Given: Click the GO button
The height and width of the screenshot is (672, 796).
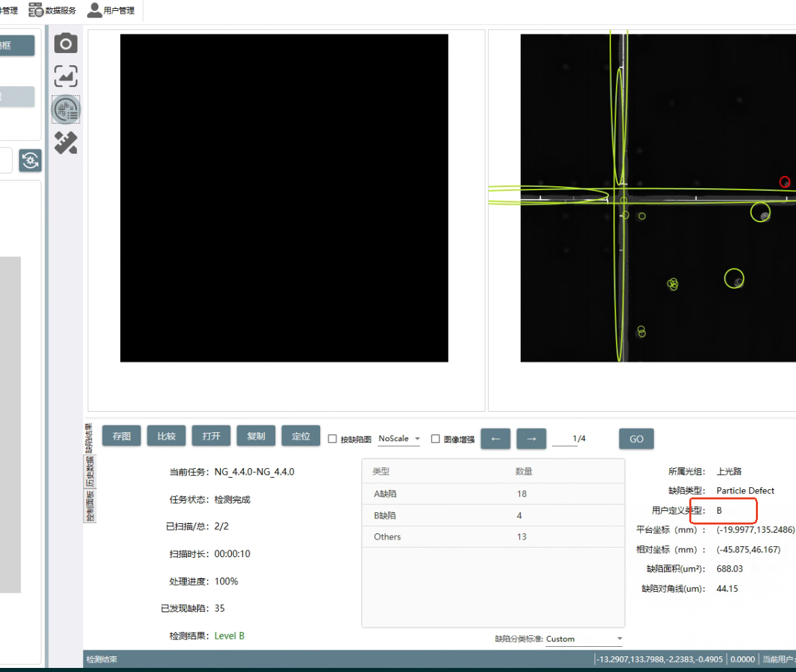Looking at the screenshot, I should pos(637,439).
